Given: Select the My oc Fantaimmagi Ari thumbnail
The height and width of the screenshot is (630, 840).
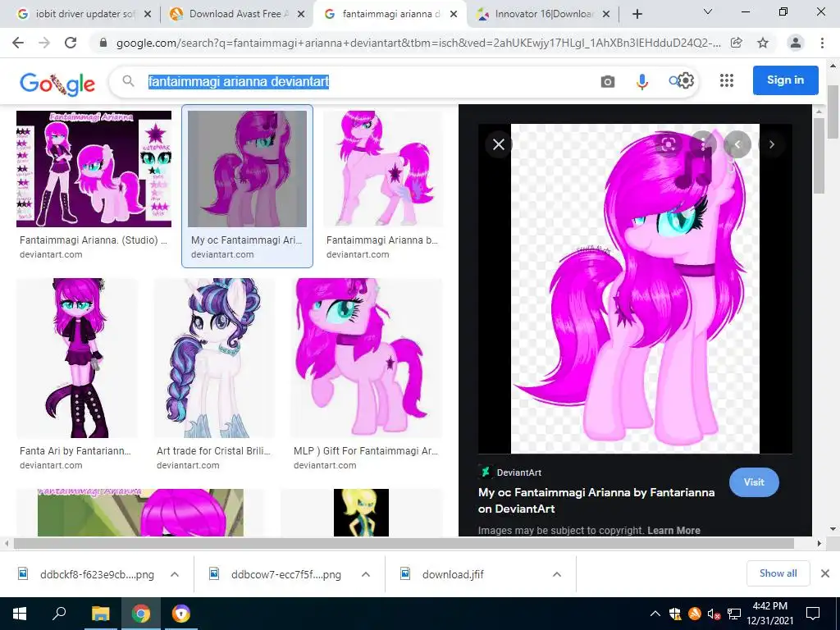Looking at the screenshot, I should point(247,169).
